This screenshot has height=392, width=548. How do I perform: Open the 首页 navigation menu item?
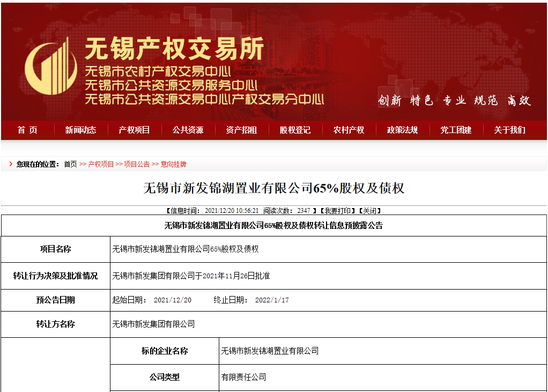click(27, 130)
